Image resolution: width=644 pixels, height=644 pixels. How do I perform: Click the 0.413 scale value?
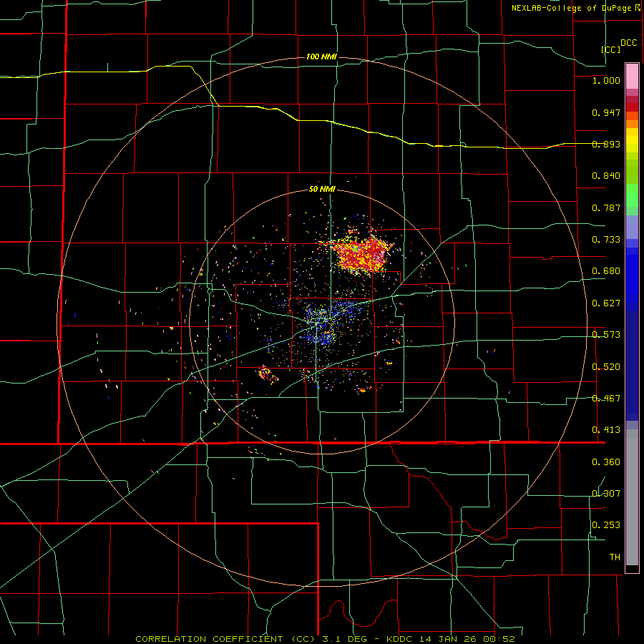tap(606, 430)
